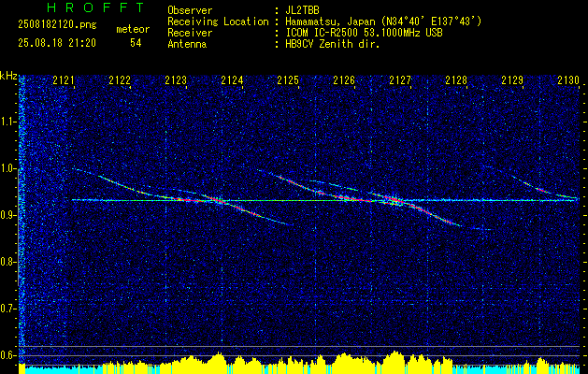Click the Receiving Location label
This screenshot has width=588, height=374.
coord(218,22)
